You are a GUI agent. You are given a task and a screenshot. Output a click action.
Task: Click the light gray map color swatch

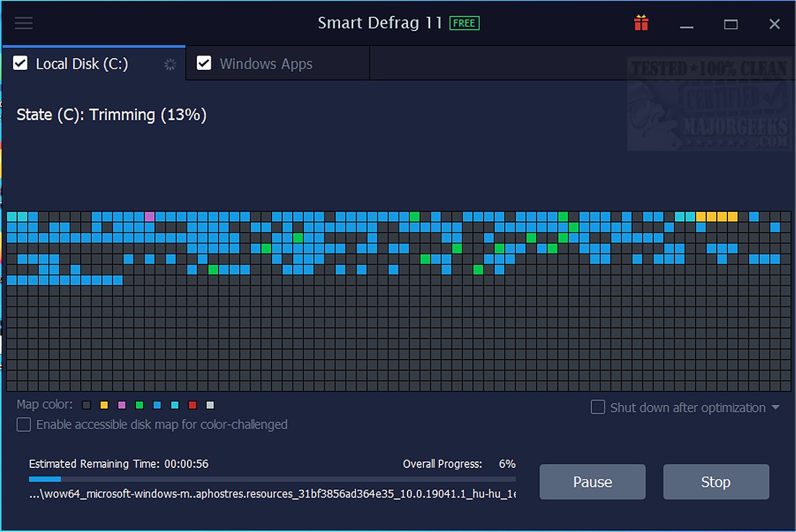210,405
